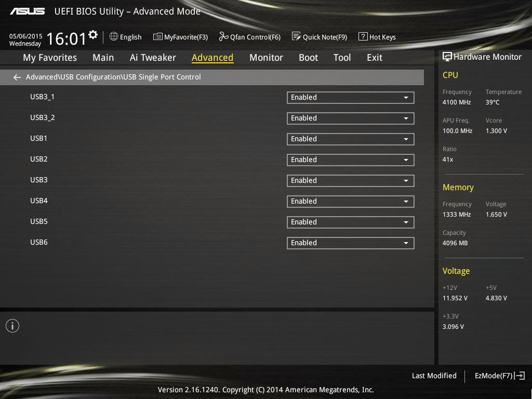Open the USB3 Enabled dropdown
Screen dimensions: 532x399
click(x=351, y=181)
